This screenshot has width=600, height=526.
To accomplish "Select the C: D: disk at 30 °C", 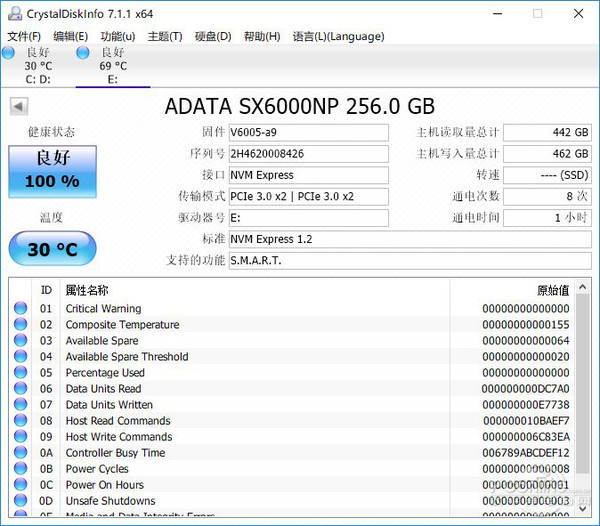I will tap(38, 66).
